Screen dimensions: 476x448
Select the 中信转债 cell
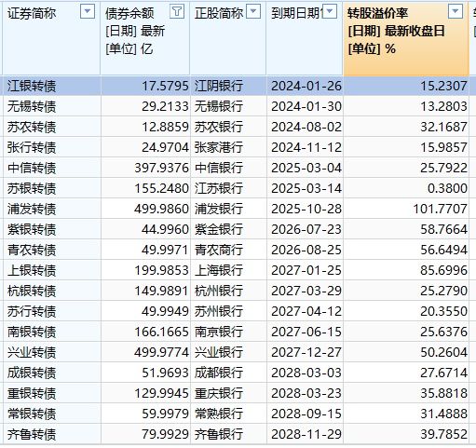52,168
